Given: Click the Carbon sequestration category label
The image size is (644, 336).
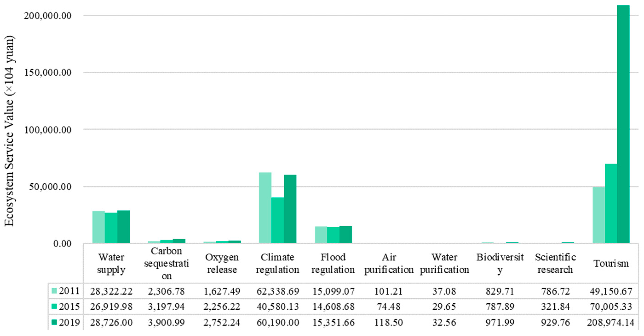Looking at the screenshot, I should (x=166, y=263).
